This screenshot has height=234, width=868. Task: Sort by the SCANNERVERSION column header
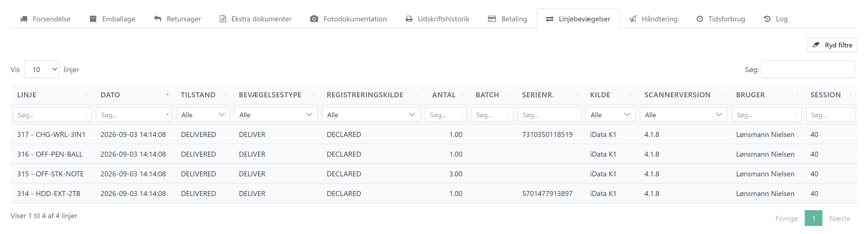pyautogui.click(x=683, y=95)
